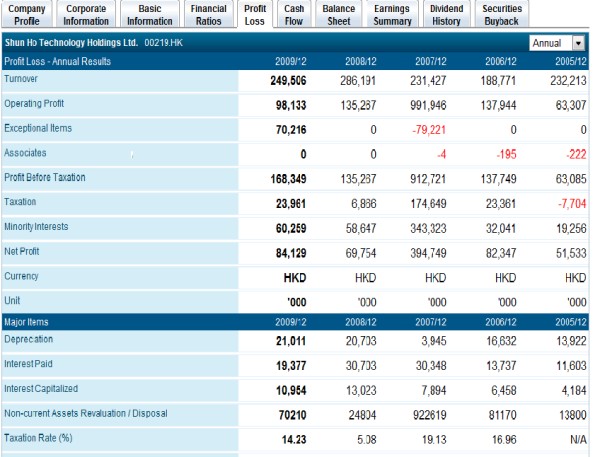Image resolution: width=600 pixels, height=457 pixels.
Task: Click taxation rate value 14.23
Action: point(294,440)
